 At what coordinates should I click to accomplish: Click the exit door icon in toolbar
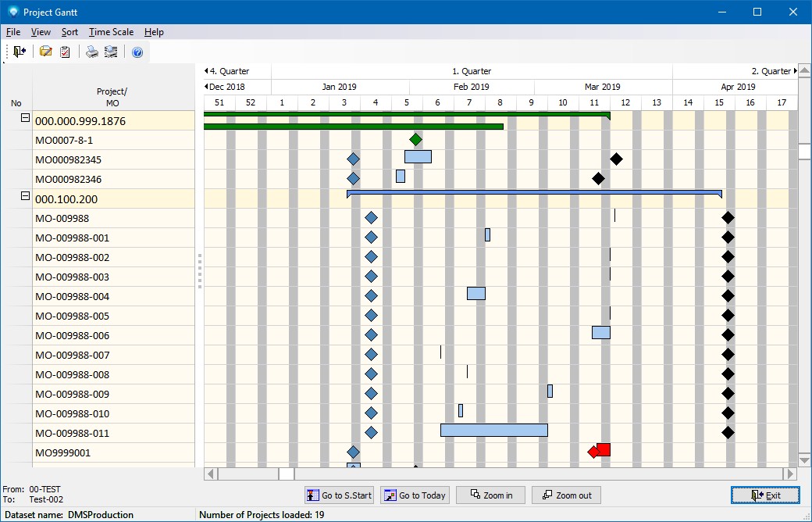coord(20,52)
